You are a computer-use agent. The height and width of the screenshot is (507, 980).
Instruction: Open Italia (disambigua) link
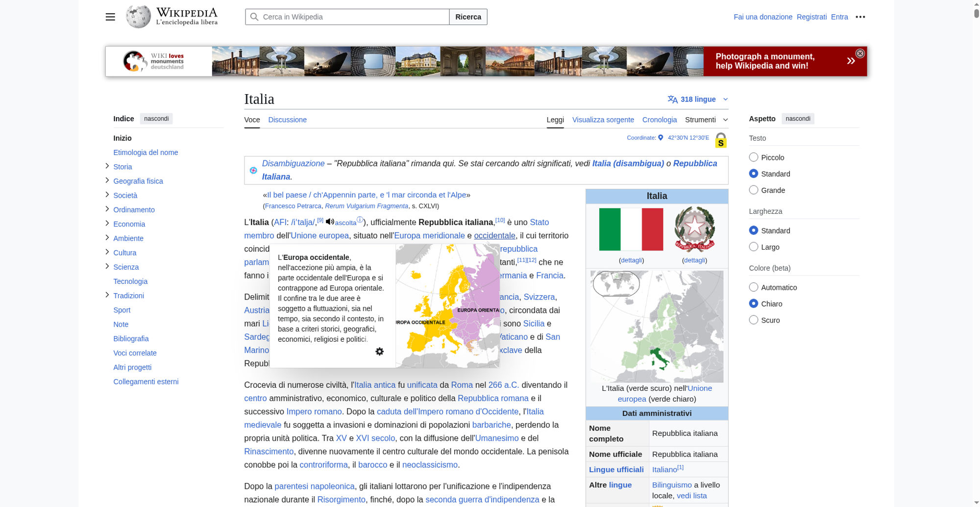pyautogui.click(x=628, y=163)
